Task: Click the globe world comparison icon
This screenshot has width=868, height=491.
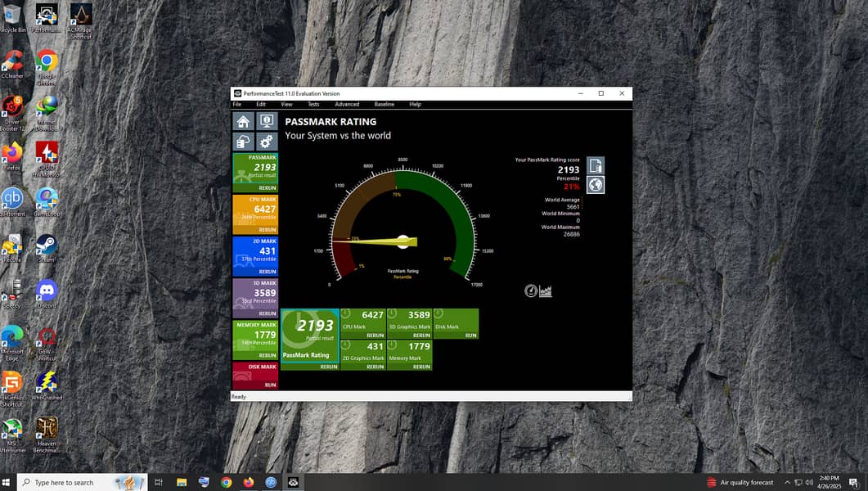Action: 596,185
